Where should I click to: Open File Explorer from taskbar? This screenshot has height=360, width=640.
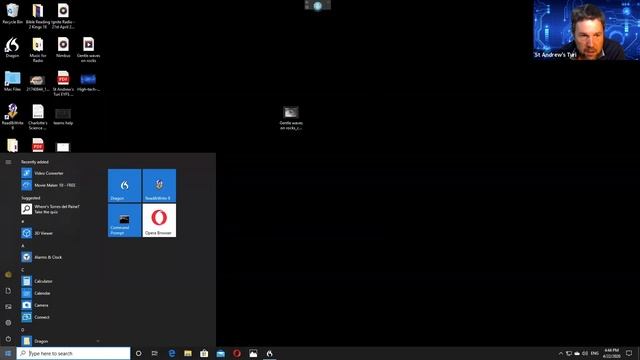tap(188, 353)
